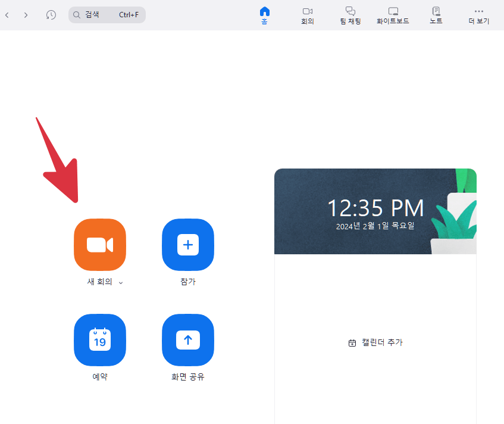Expand the 새 회의 dropdown chevron
Viewport: 504px width, 424px height.
[120, 282]
